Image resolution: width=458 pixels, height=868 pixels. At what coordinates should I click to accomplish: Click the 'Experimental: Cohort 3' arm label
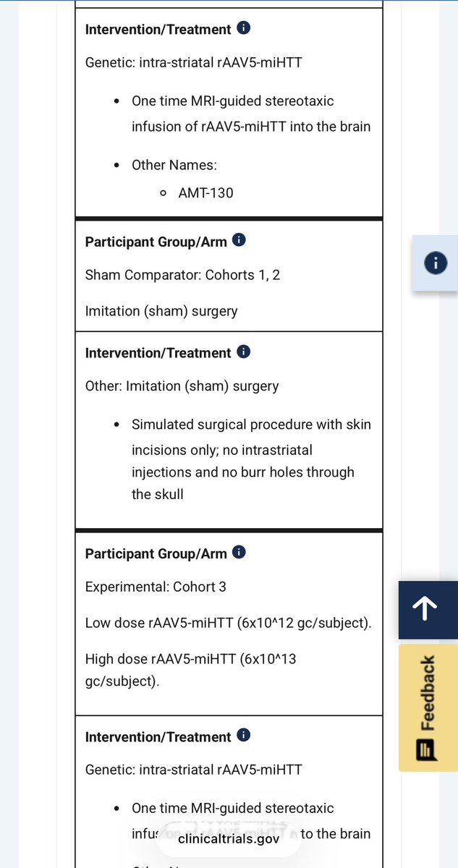[x=156, y=587]
